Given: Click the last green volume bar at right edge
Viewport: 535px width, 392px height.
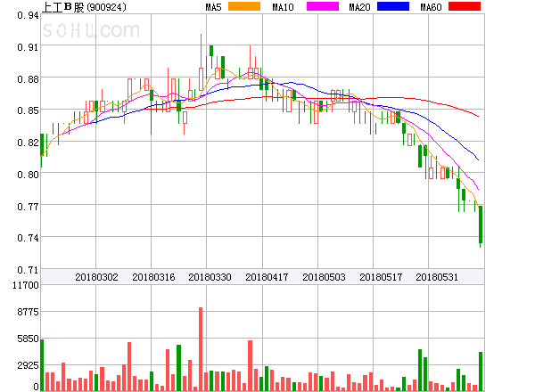Looking at the screenshot, I should [481, 372].
